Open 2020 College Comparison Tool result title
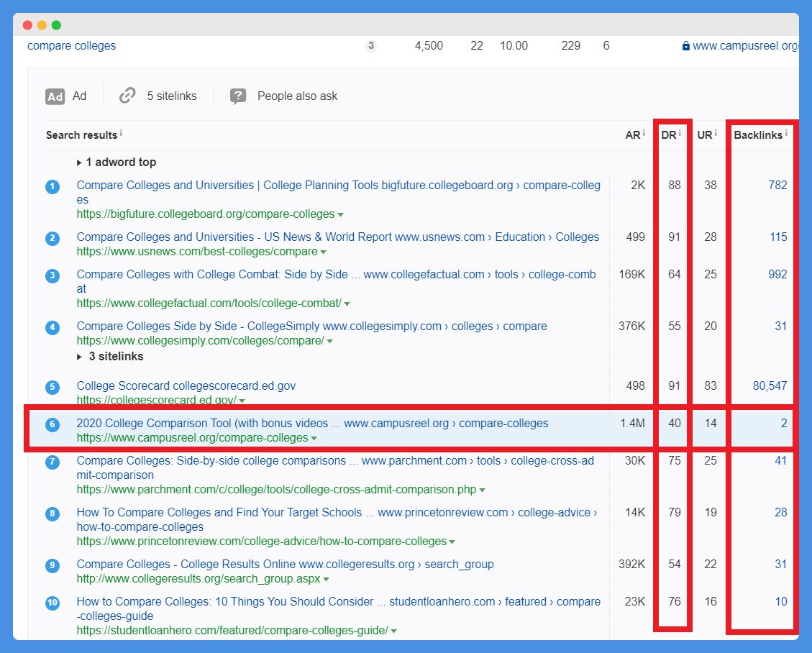Viewport: 812px width, 653px height. click(x=312, y=424)
